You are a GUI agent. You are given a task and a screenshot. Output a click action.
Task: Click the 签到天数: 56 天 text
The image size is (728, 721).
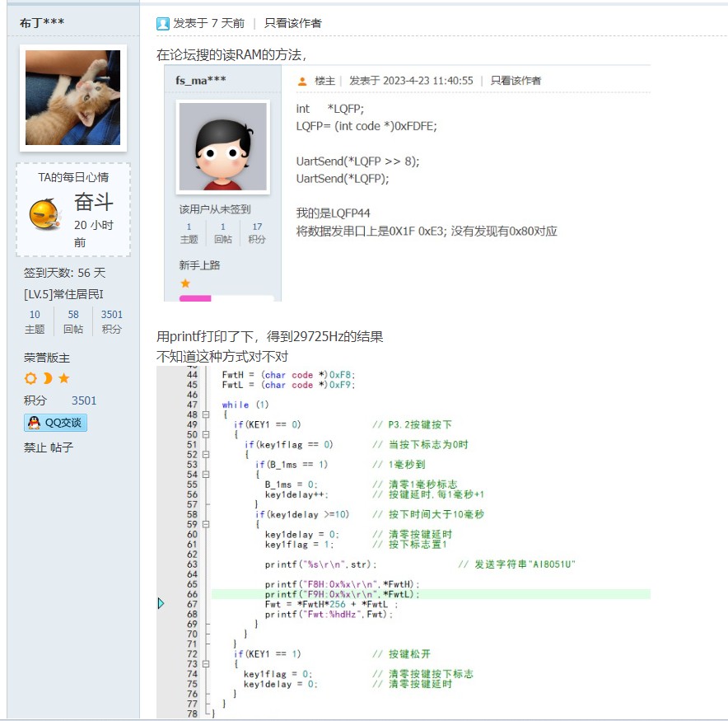click(64, 273)
